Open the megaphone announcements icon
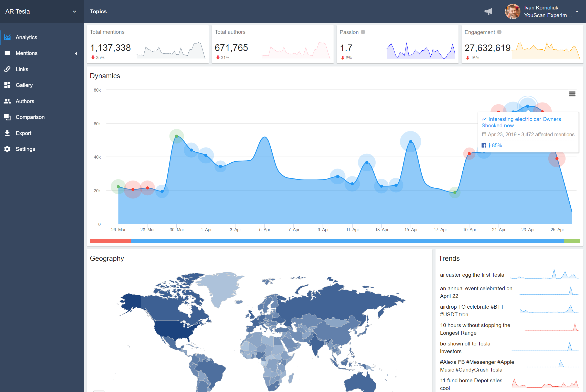This screenshot has width=586, height=392. point(488,12)
